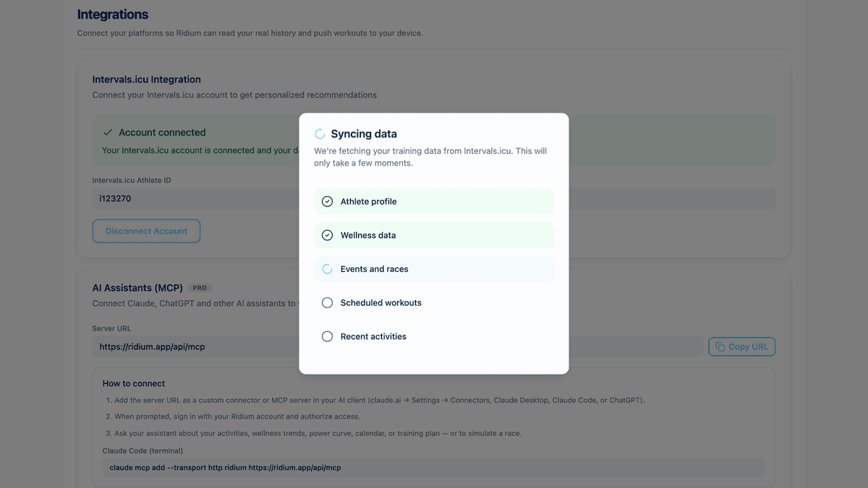Click the PRO badge next to AI Assistants
868x488 pixels.
(200, 288)
